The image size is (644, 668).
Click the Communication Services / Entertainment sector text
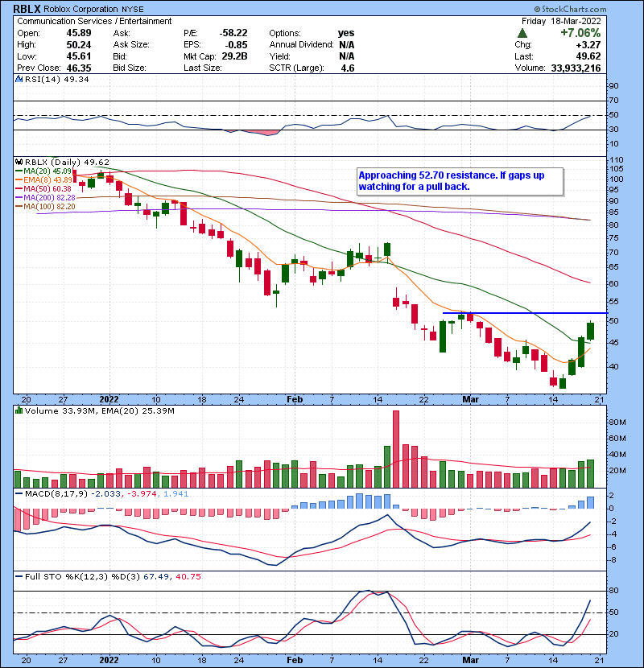click(93, 21)
